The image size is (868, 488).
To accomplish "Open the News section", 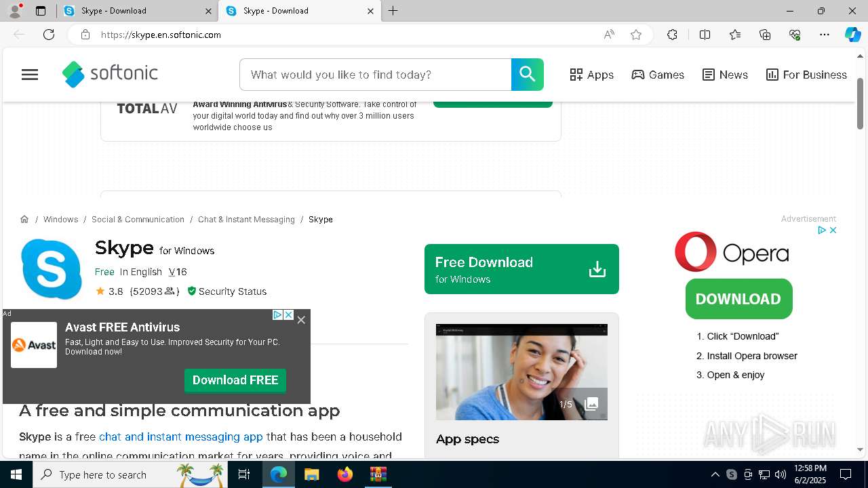I will [x=725, y=75].
